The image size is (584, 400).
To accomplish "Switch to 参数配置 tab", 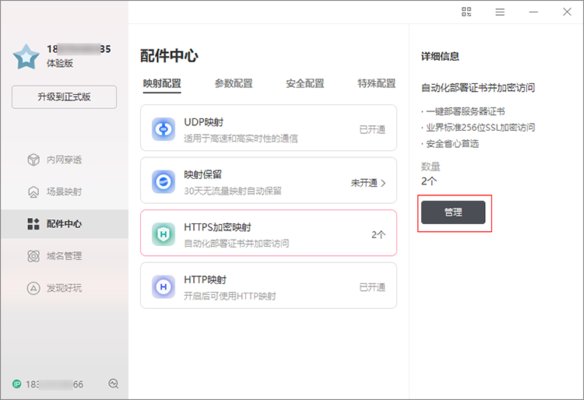I will tap(234, 83).
